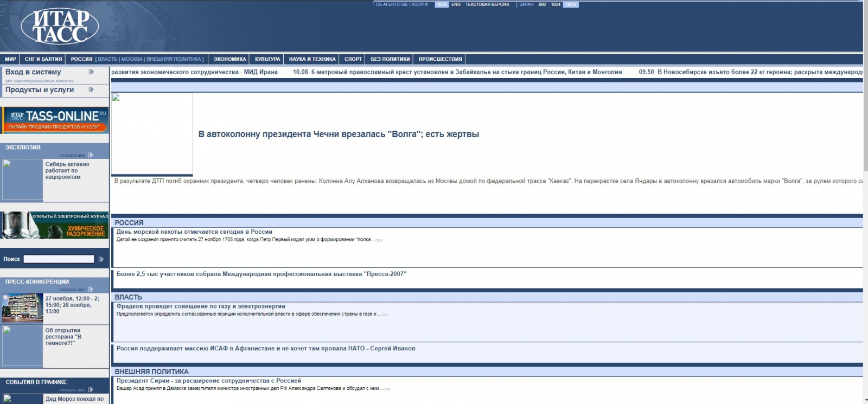Show all СОБЫТИЯ В ГРАФИКЕ via показать все
This screenshot has height=404, width=868.
(72, 389)
